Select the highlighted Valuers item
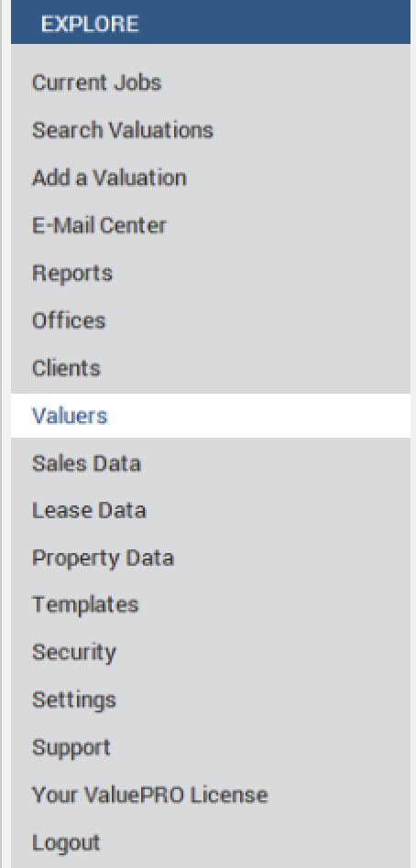The image size is (416, 868). (x=211, y=416)
